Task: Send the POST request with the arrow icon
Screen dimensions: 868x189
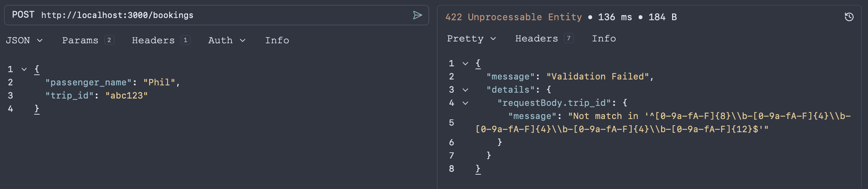Action: pyautogui.click(x=417, y=15)
